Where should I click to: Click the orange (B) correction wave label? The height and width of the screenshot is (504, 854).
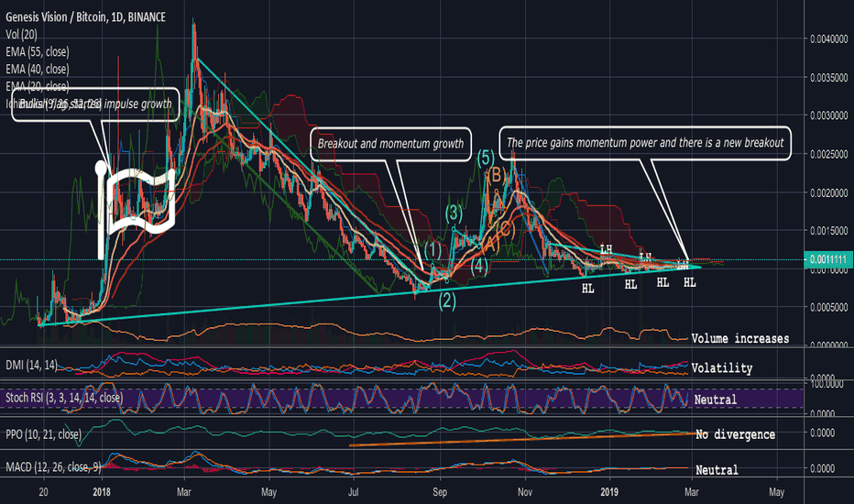coord(496,175)
